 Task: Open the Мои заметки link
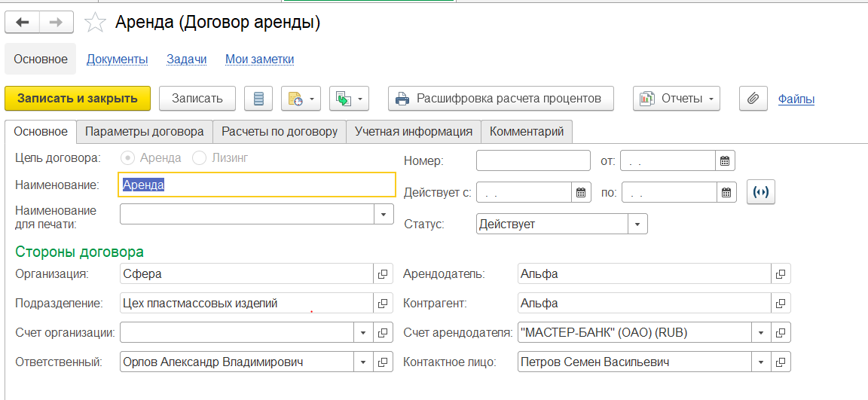click(260, 60)
